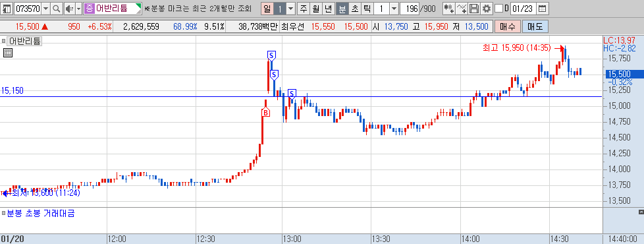
Task: Open the calendar date picker icon
Action: click(542, 8)
